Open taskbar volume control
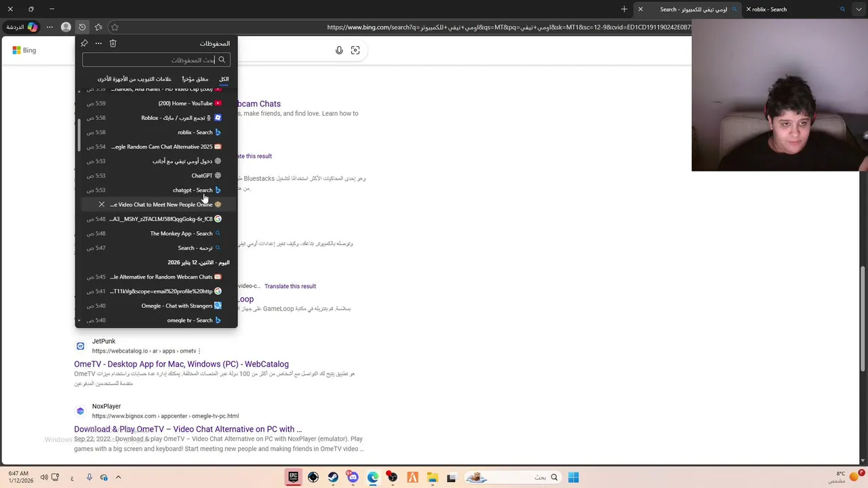Screen dimensions: 868x488 click(x=44, y=477)
